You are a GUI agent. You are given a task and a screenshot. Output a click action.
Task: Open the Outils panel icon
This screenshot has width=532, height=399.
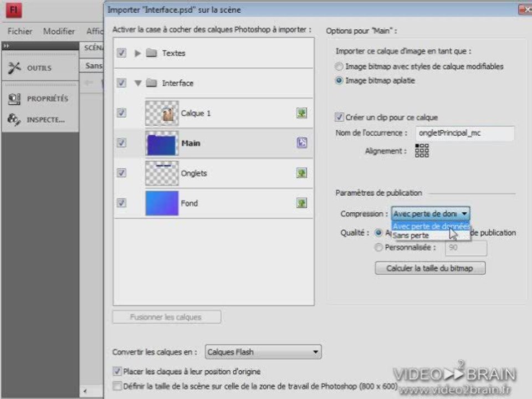coord(14,68)
